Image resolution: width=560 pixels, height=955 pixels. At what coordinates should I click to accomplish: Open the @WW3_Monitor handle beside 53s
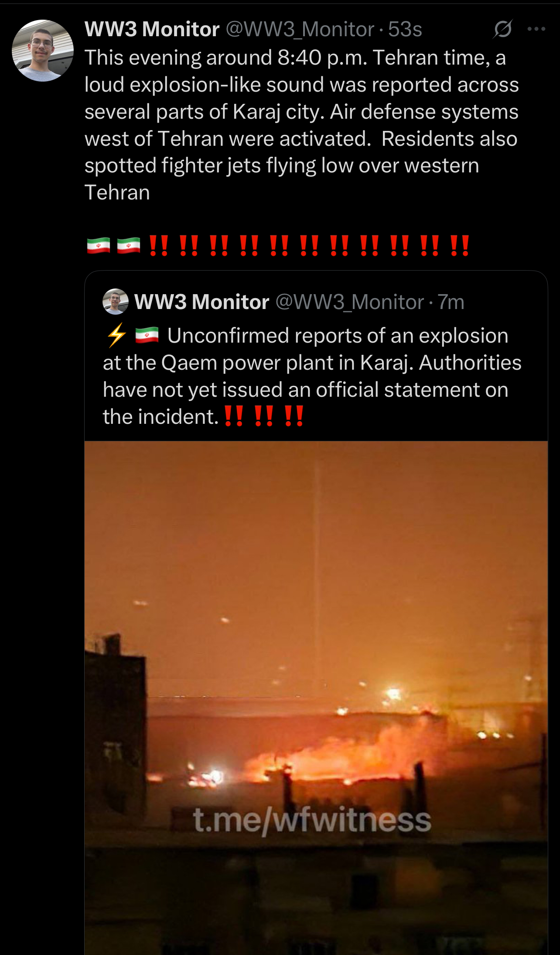300,29
